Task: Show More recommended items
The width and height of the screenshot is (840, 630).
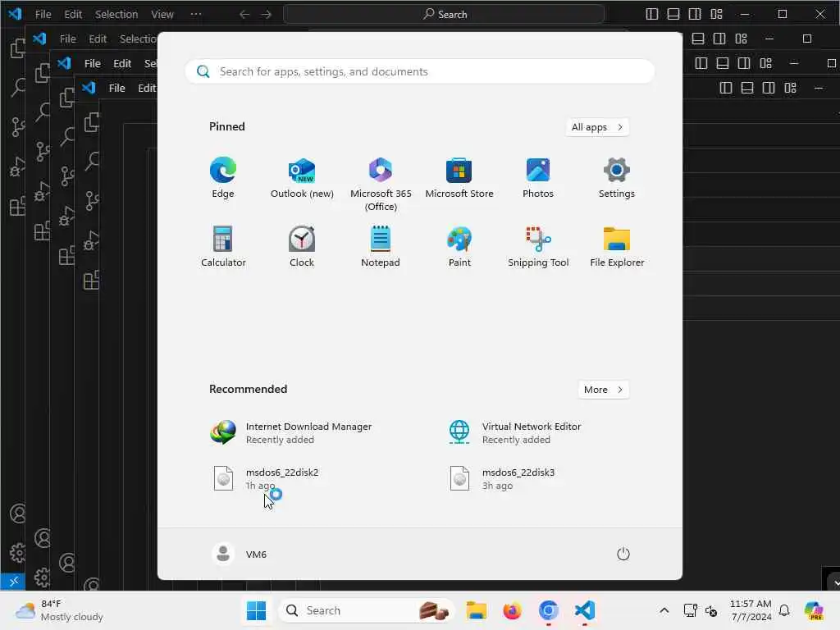Action: [x=603, y=390]
